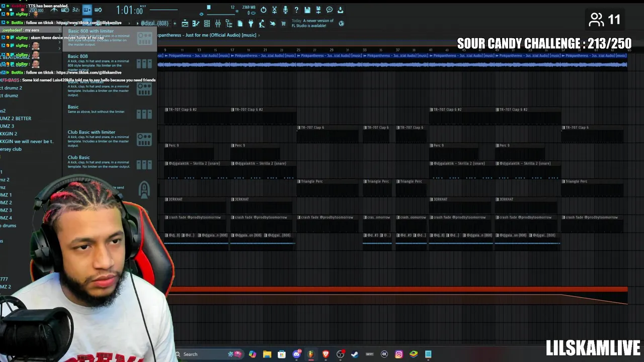The image size is (644, 362).
Task: Open the playlist view icon
Action: [x=185, y=24]
